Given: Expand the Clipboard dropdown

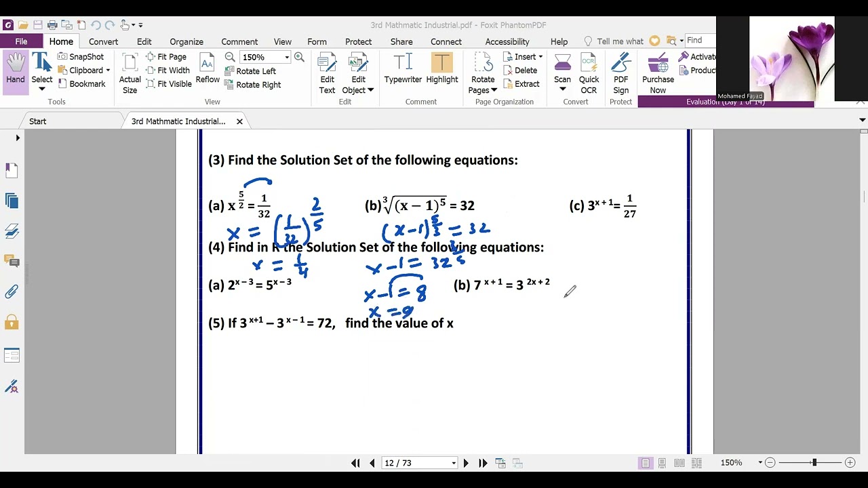Looking at the screenshot, I should (x=108, y=70).
